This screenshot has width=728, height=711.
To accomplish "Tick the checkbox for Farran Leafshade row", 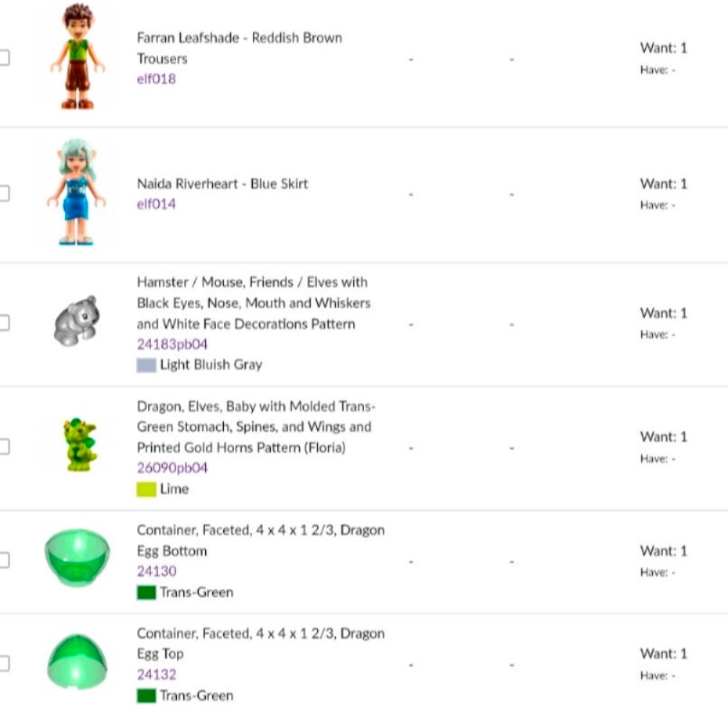I will tap(4, 58).
